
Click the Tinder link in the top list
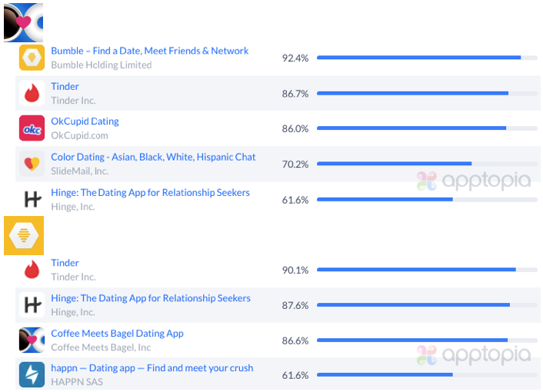pyautogui.click(x=65, y=87)
